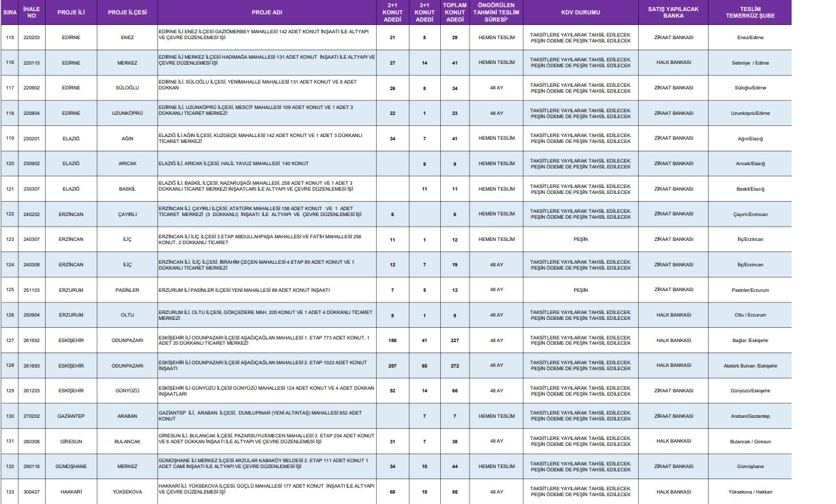Click the TESLİM TEMERKÜZ ŞUBE header
Screen dimensions: 836x504
(750, 12)
